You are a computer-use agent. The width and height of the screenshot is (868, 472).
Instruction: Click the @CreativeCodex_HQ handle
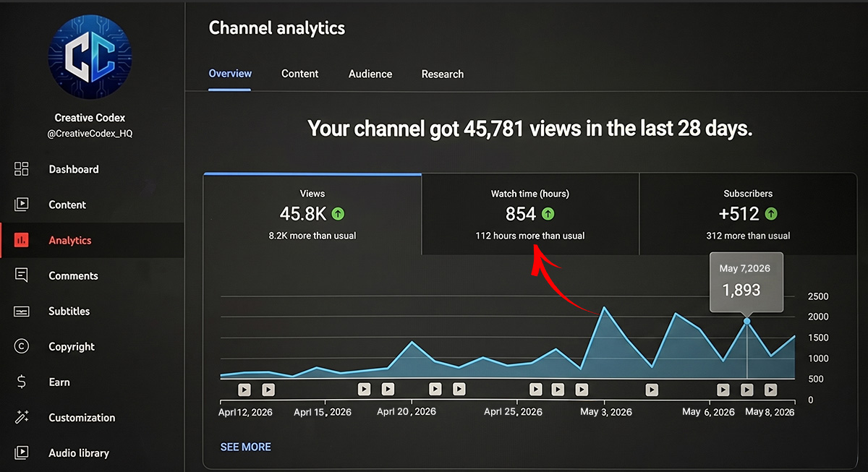click(90, 134)
